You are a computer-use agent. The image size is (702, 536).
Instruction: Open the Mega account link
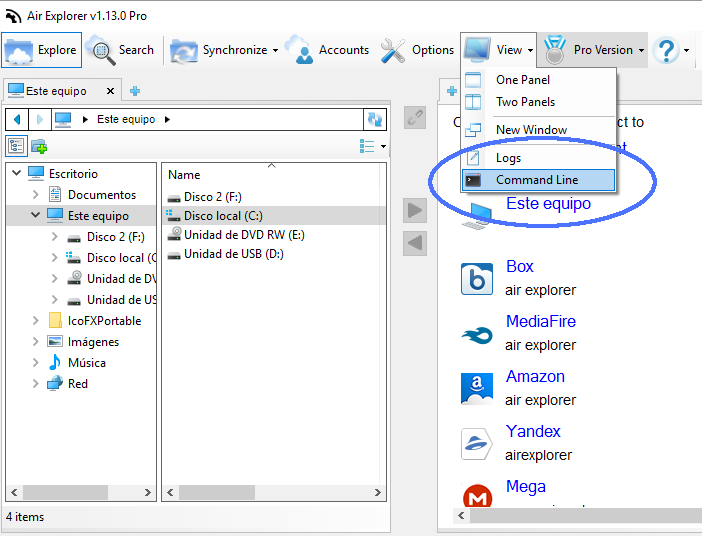(525, 487)
